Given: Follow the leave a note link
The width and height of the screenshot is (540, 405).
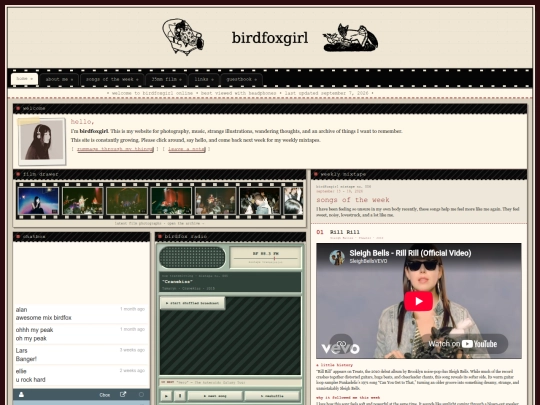Looking at the screenshot, I should point(187,149).
